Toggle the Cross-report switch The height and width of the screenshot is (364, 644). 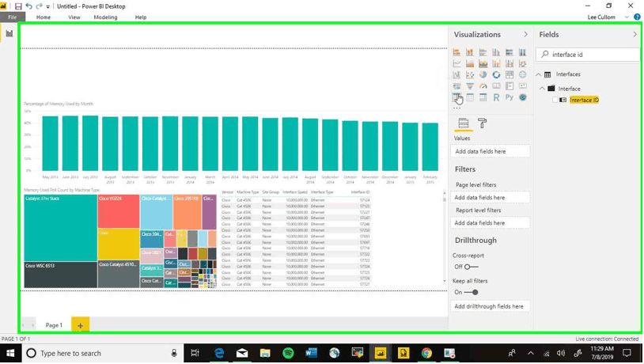[x=471, y=267]
